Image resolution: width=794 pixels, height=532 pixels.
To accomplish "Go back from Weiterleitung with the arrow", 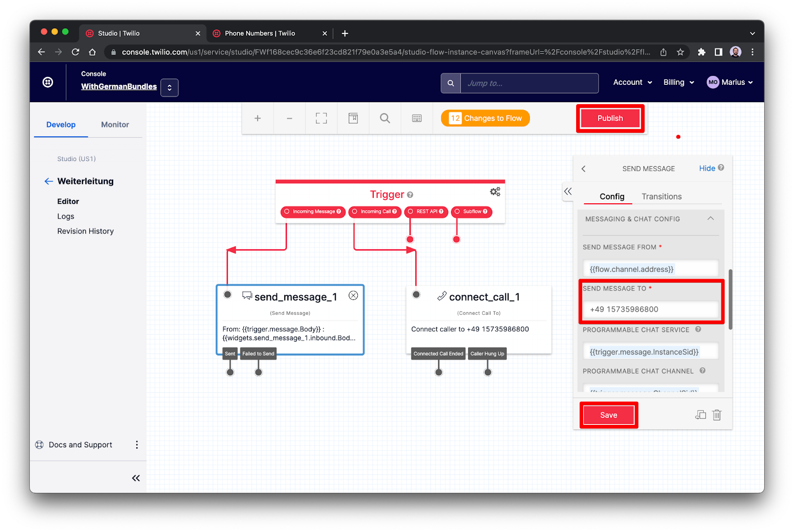I will [x=49, y=181].
